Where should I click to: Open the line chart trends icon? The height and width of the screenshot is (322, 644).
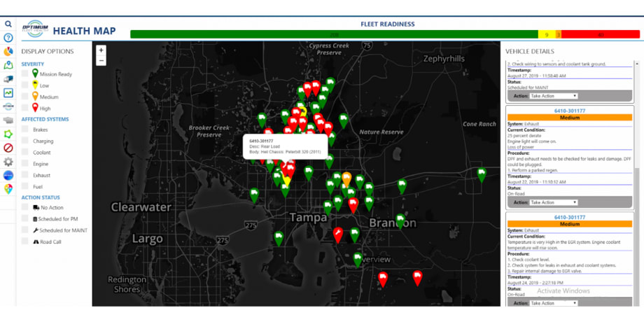tap(8, 93)
